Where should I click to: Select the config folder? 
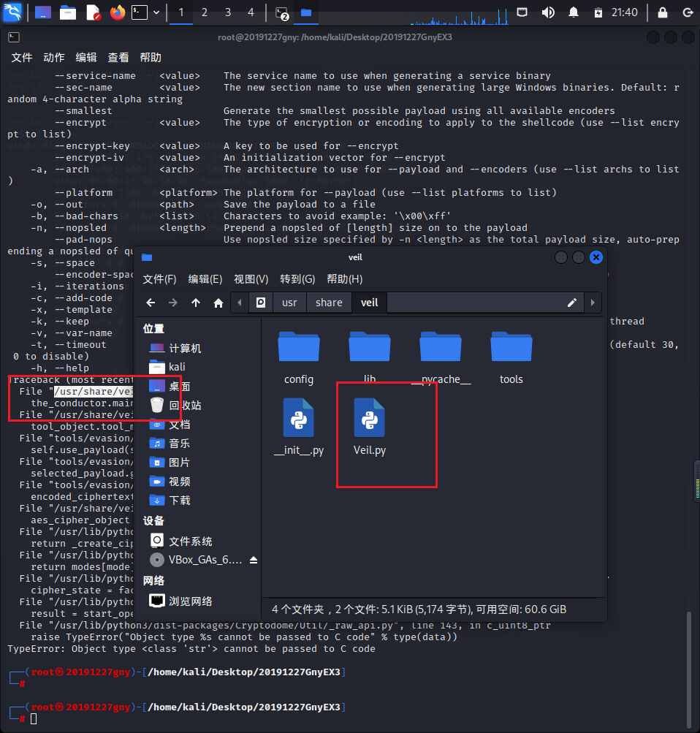pos(299,358)
